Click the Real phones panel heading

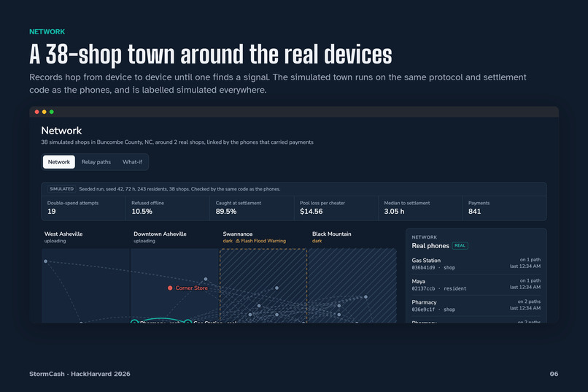click(x=430, y=246)
